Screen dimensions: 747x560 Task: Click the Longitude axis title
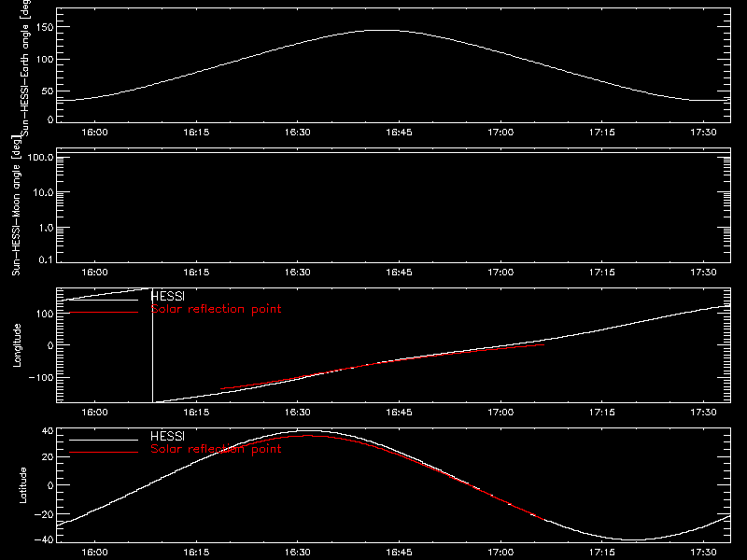point(17,345)
